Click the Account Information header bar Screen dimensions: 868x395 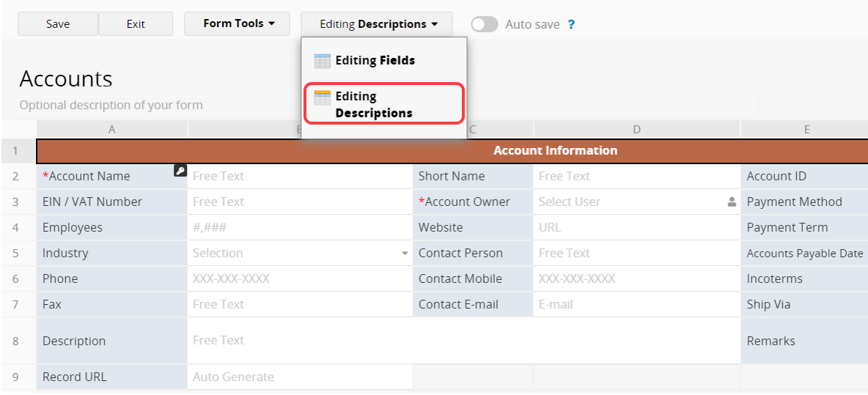555,151
